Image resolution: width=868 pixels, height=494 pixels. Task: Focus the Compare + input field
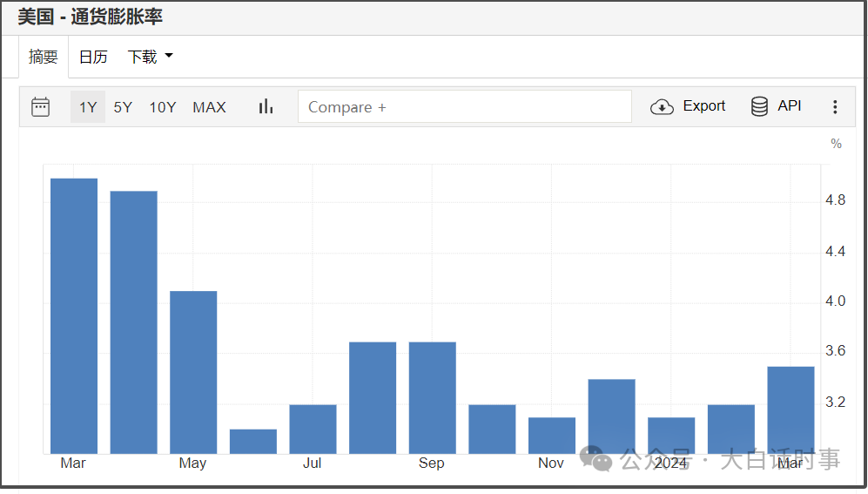point(464,106)
